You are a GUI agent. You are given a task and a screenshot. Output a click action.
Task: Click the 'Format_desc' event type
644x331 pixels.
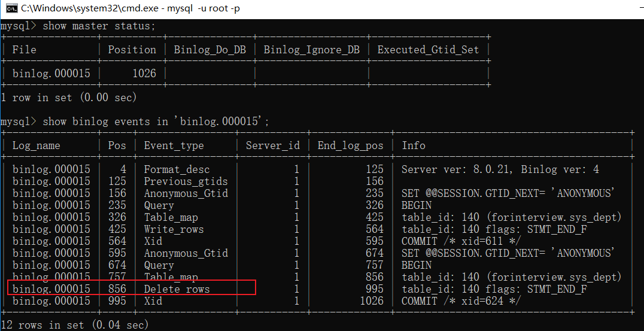click(177, 169)
